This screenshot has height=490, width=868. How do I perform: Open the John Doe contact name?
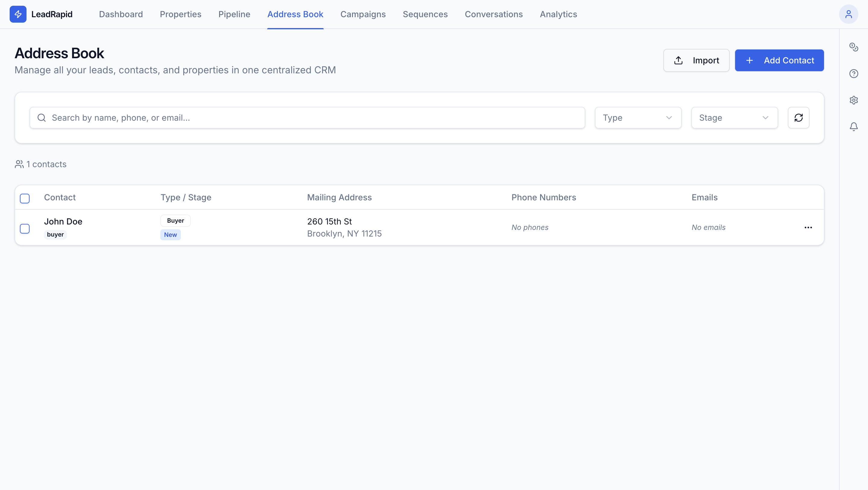(63, 221)
